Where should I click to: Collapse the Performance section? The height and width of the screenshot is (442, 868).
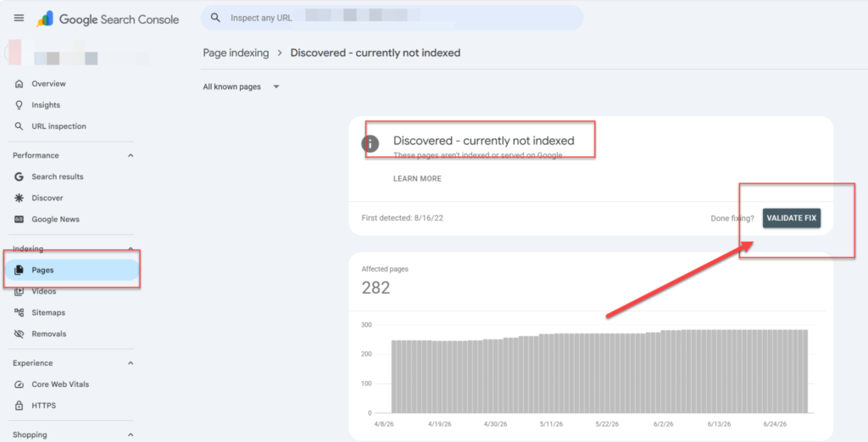tap(131, 155)
